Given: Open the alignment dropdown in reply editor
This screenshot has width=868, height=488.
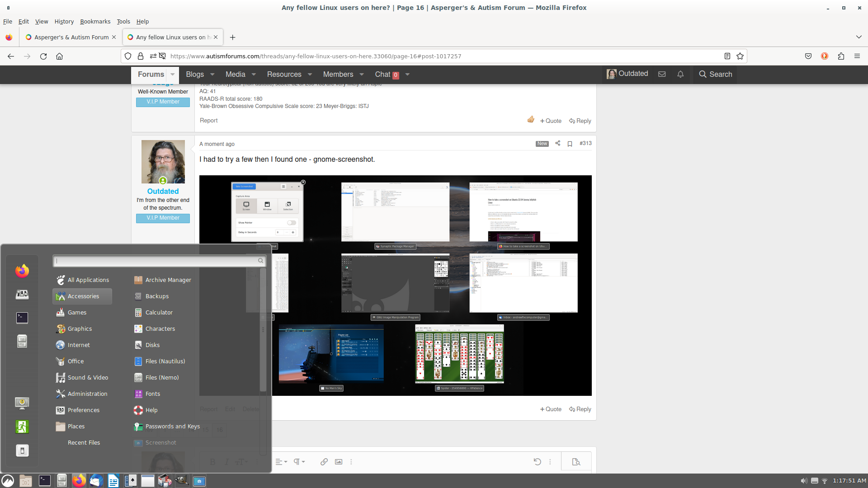Looking at the screenshot, I should (281, 462).
